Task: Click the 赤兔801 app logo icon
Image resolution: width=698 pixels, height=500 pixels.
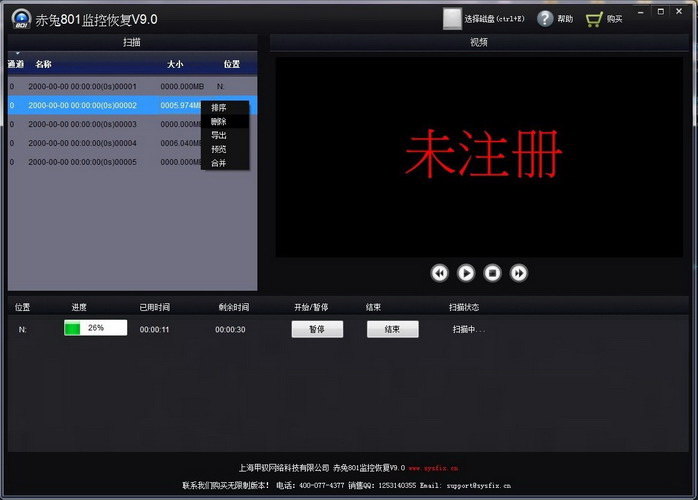Action: (21, 19)
